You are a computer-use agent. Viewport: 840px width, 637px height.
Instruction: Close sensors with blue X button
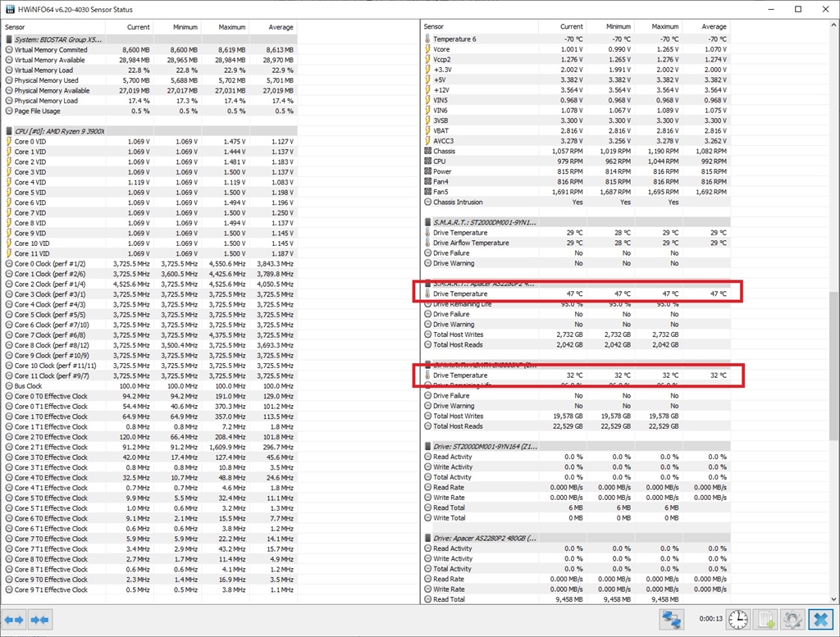coord(819,620)
